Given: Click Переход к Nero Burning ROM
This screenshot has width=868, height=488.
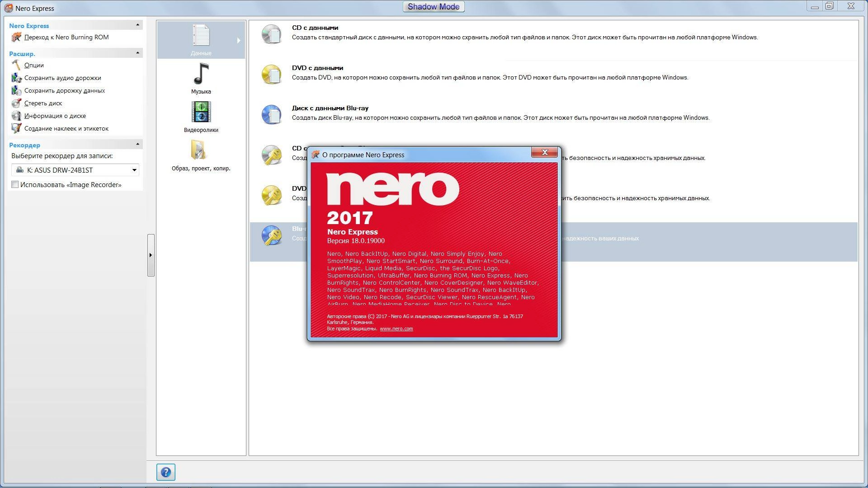Looking at the screenshot, I should (66, 37).
